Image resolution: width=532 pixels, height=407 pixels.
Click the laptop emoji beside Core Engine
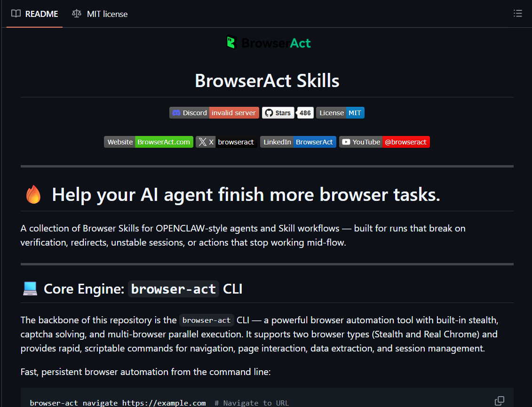[30, 289]
